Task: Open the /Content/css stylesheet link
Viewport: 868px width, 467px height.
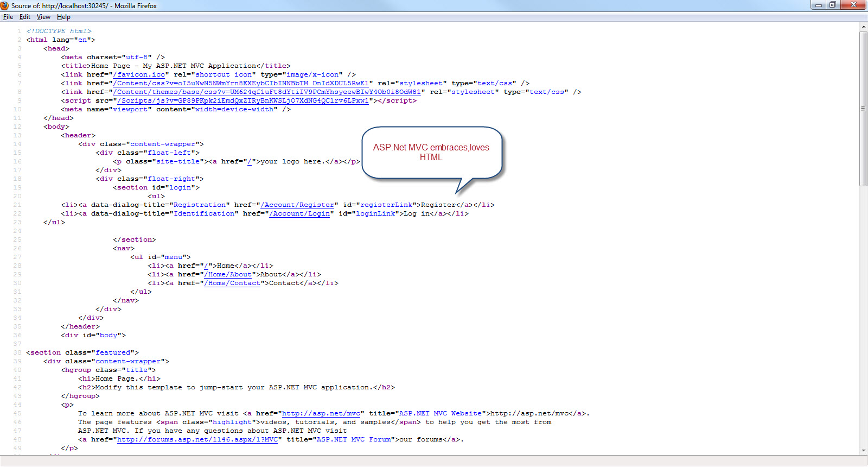Action: [241, 83]
